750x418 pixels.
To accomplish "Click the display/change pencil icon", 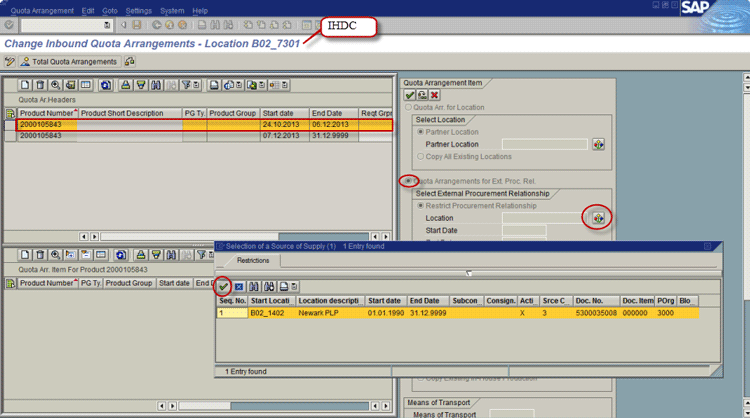I will pyautogui.click(x=10, y=62).
